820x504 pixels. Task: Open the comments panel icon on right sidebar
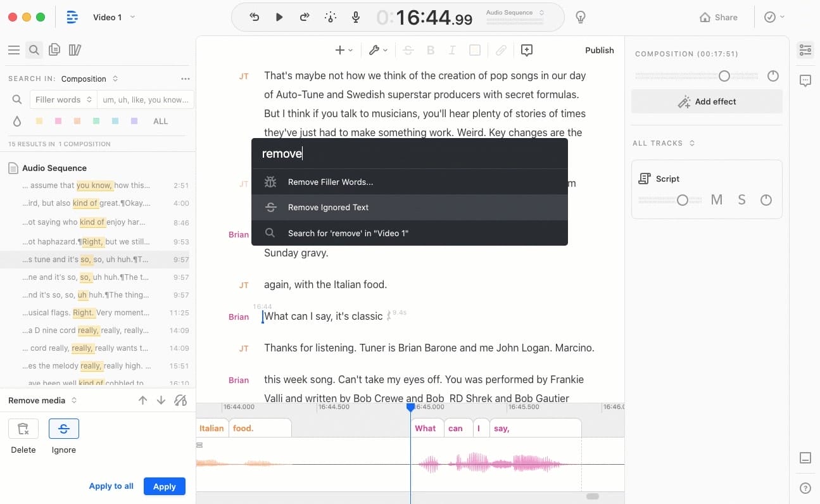[805, 80]
